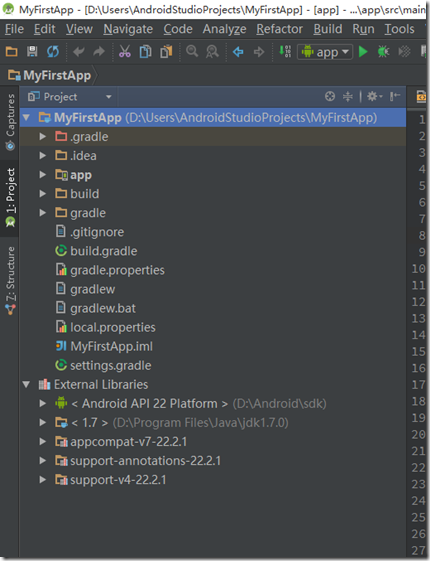Click the green Run app button
Image resolution: width=430 pixels, height=561 pixels.
coord(363,52)
